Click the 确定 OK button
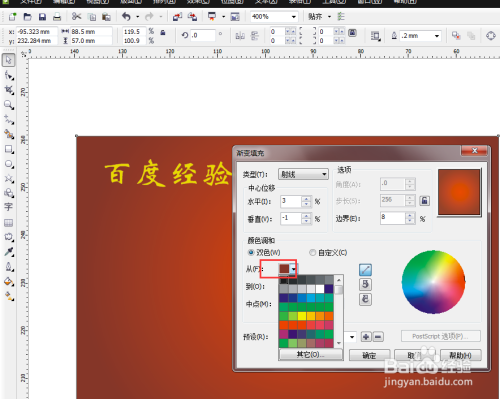 pyautogui.click(x=369, y=355)
